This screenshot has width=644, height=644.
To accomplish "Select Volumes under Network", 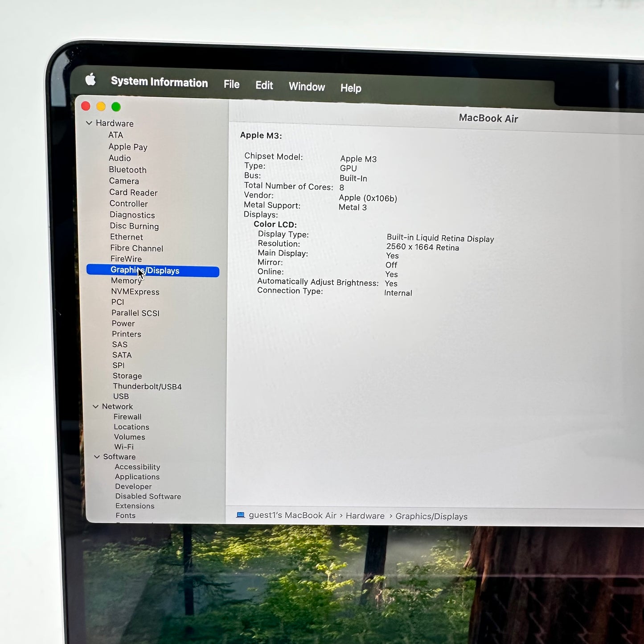I will (129, 437).
